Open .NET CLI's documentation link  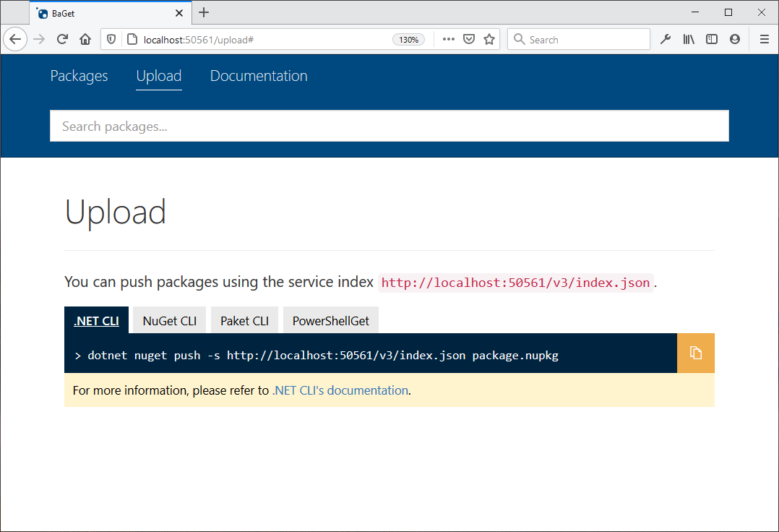340,390
